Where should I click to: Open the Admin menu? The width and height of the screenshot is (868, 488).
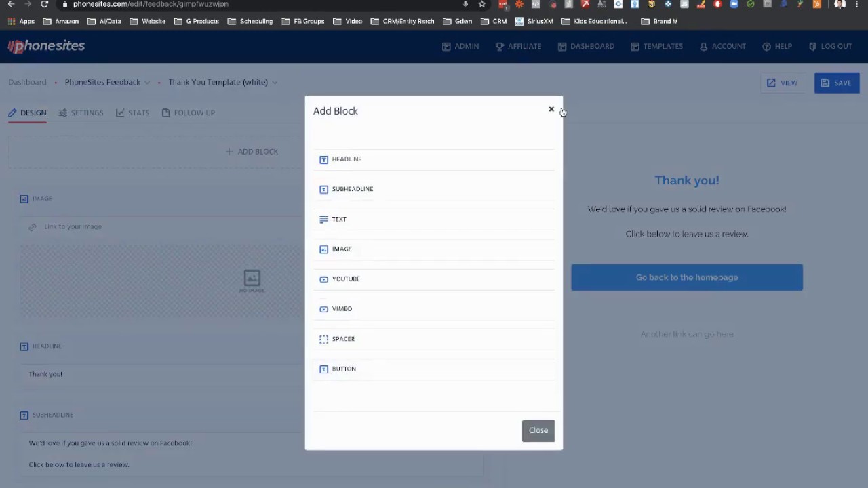coord(460,46)
